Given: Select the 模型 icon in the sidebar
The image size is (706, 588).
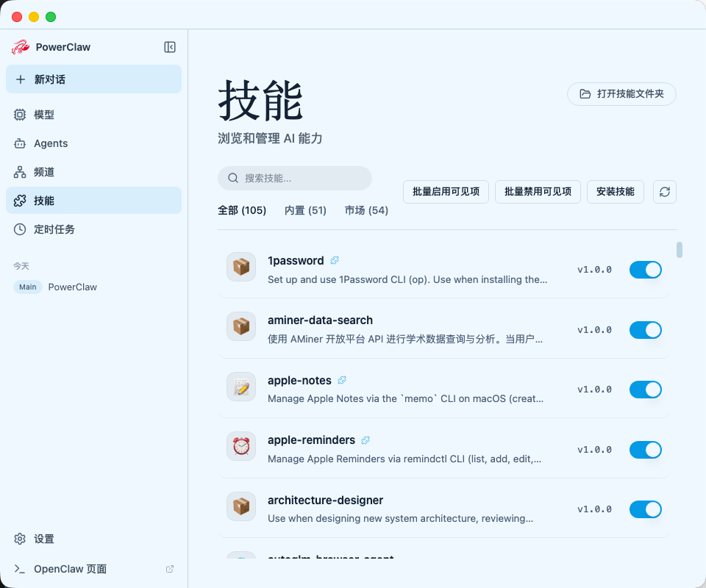Looking at the screenshot, I should [21, 115].
